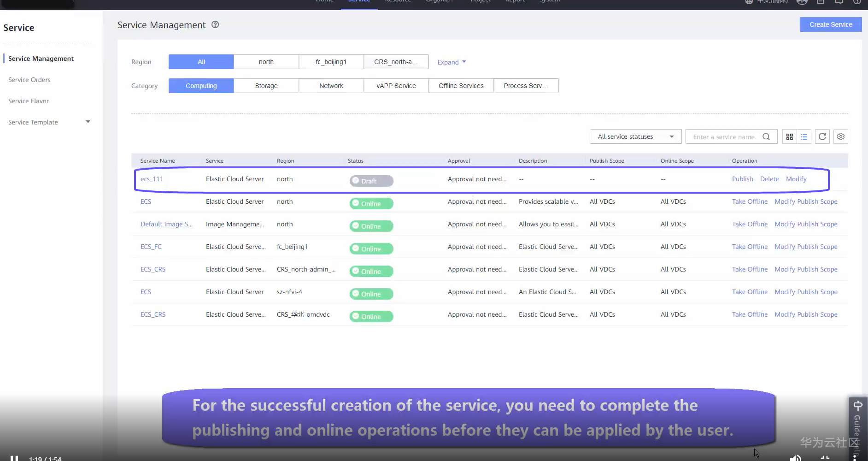868x461 pixels.
Task: Click the Service Name column header
Action: (x=158, y=161)
